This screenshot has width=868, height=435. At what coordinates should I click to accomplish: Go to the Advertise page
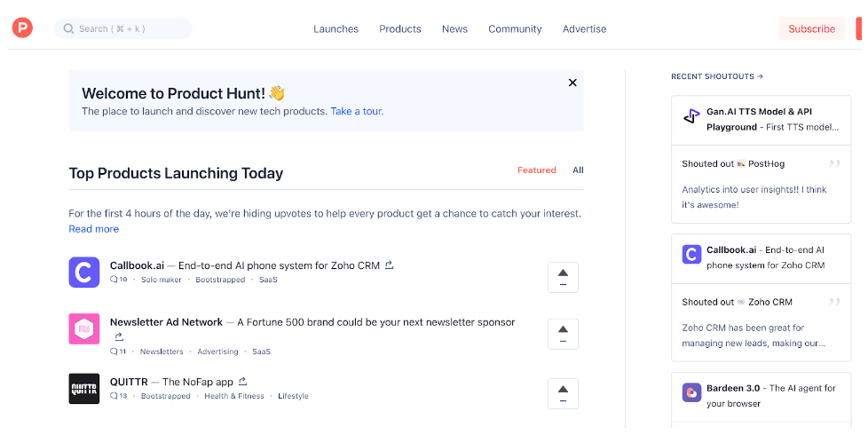tap(584, 28)
